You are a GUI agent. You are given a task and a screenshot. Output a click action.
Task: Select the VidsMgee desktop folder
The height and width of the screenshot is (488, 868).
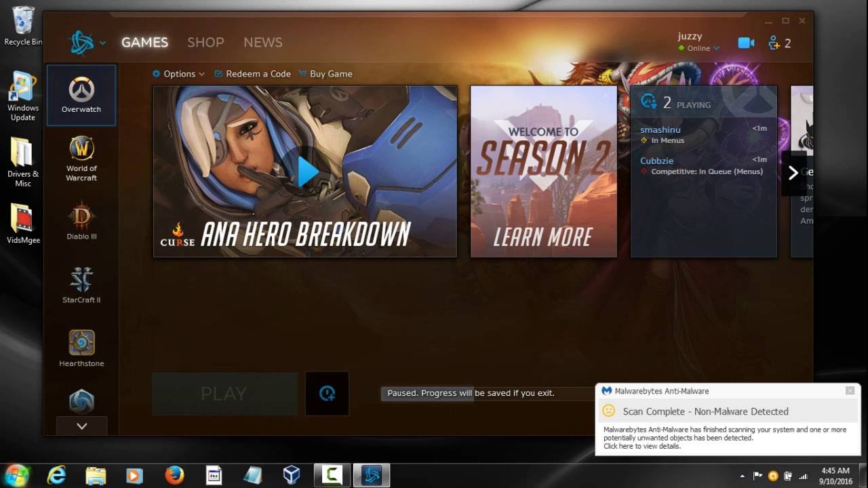point(23,224)
